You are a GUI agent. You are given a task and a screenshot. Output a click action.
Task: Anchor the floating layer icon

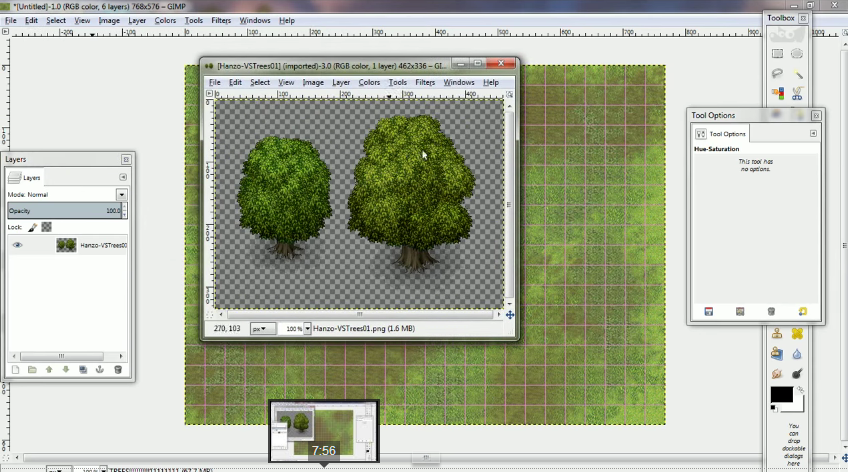click(100, 370)
